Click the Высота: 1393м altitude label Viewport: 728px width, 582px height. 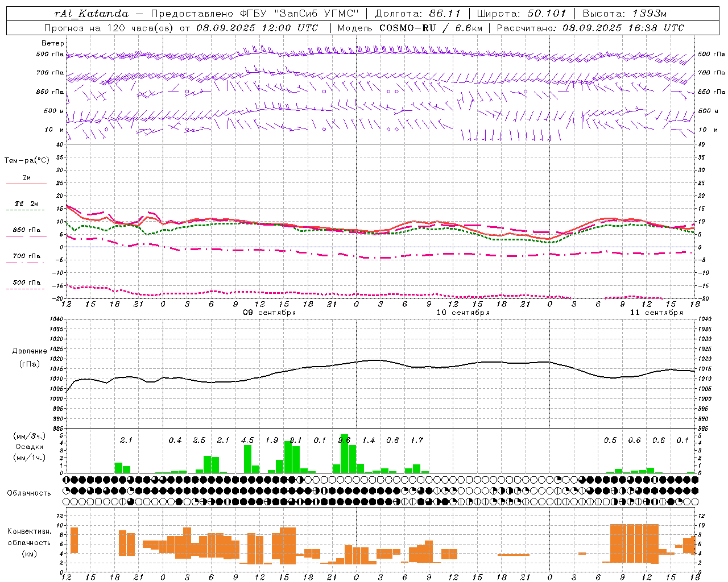[x=624, y=14]
